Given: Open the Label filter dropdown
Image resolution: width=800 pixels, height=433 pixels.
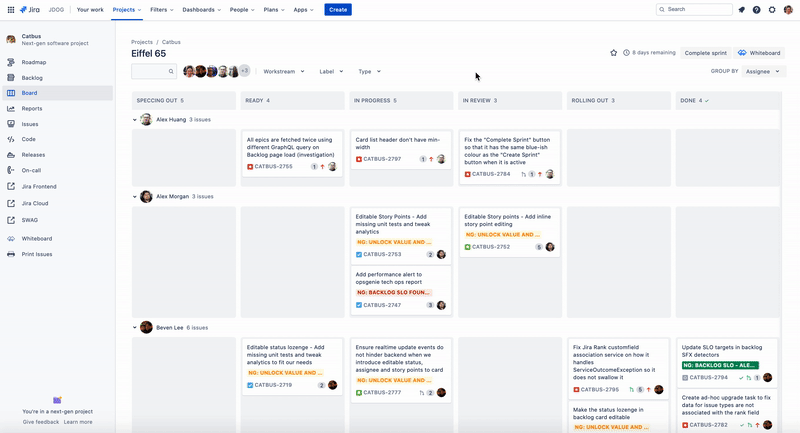Looking at the screenshot, I should (x=331, y=71).
